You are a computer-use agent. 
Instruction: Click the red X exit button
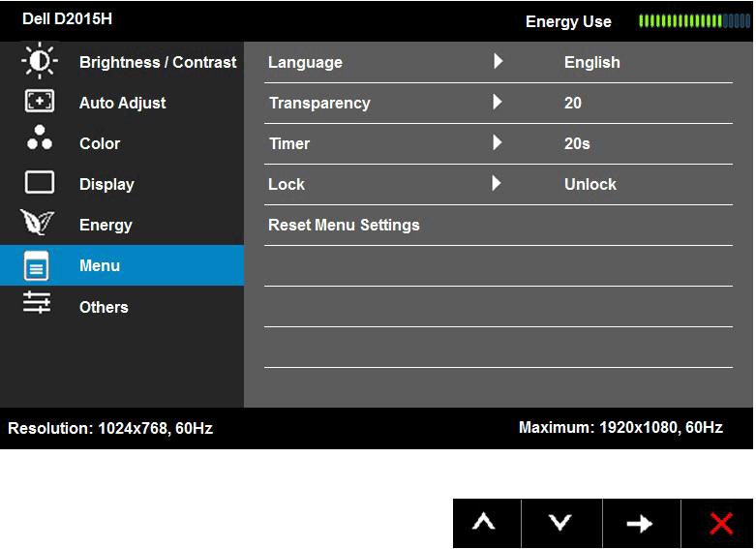tap(717, 524)
